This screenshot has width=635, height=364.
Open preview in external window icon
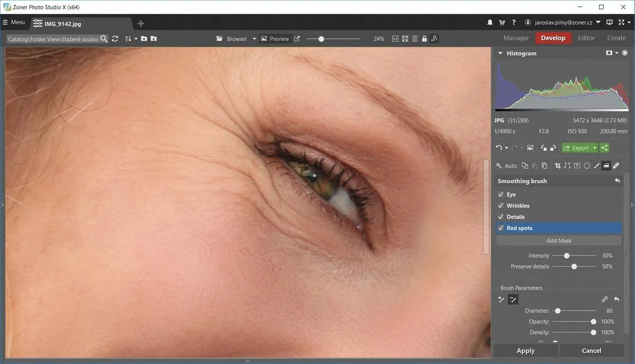coord(297,39)
